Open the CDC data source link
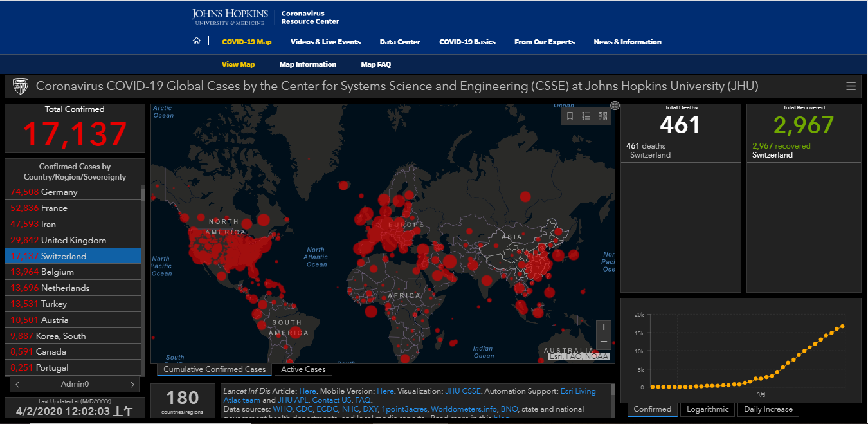Viewport: 868px width, 424px height. (304, 409)
